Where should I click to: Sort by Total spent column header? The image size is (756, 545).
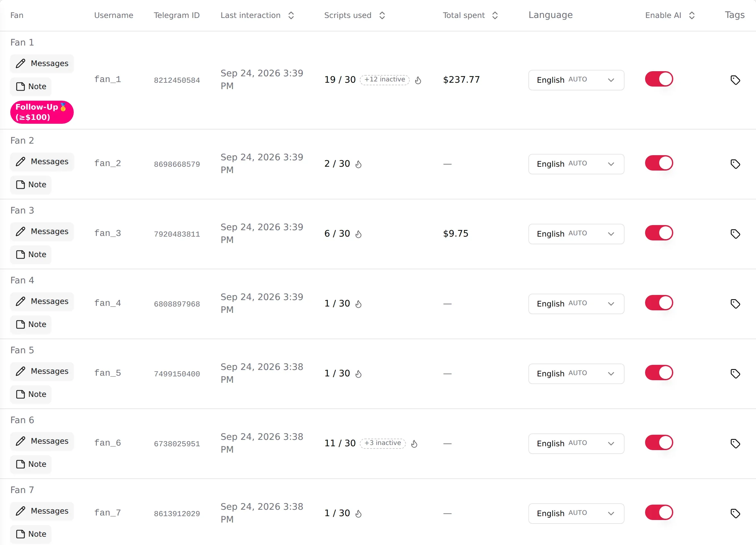[470, 15]
